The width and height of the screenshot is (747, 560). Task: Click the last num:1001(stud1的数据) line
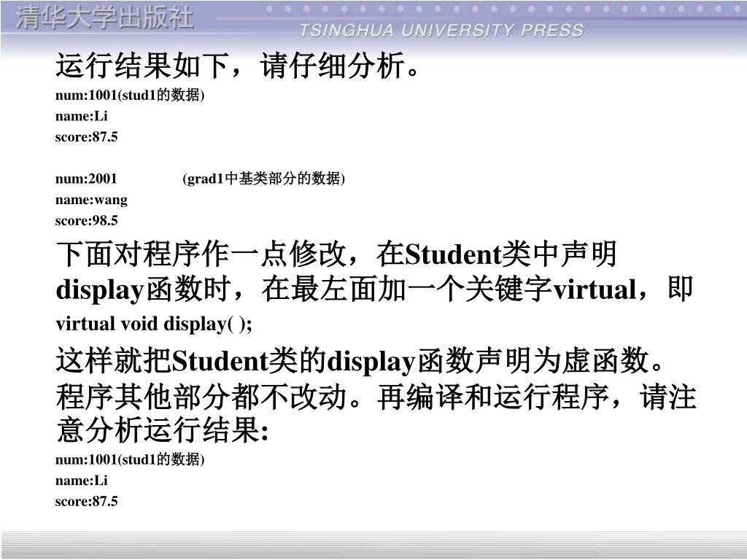[130, 459]
